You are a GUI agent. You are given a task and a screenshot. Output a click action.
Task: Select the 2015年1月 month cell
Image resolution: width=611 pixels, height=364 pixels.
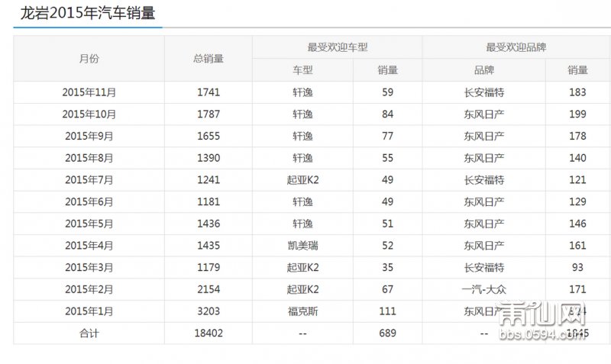click(89, 311)
